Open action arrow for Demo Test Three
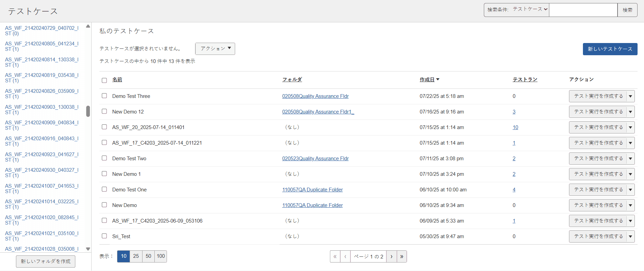644x271 pixels. click(630, 96)
